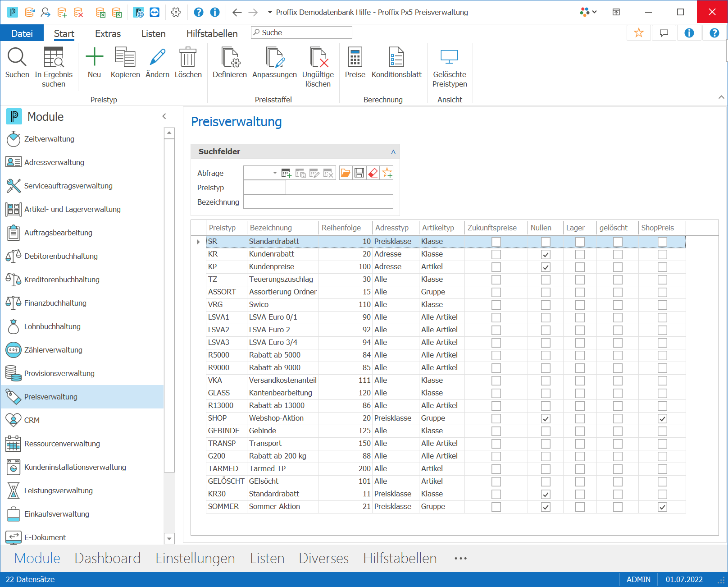
Task: Click the Kopieren ribbon icon
Action: 125,57
